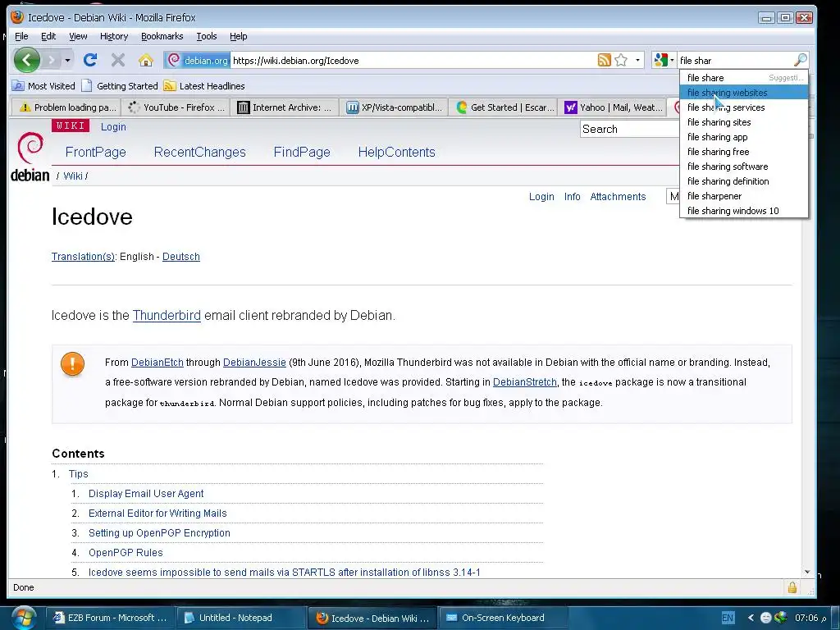Select the 'file sharing app' suggestion
The image size is (840, 630).
pyautogui.click(x=743, y=137)
